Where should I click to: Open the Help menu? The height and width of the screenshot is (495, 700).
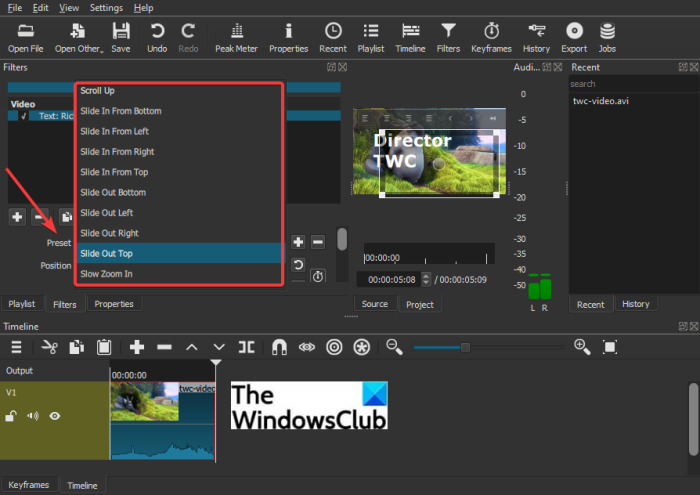(143, 8)
